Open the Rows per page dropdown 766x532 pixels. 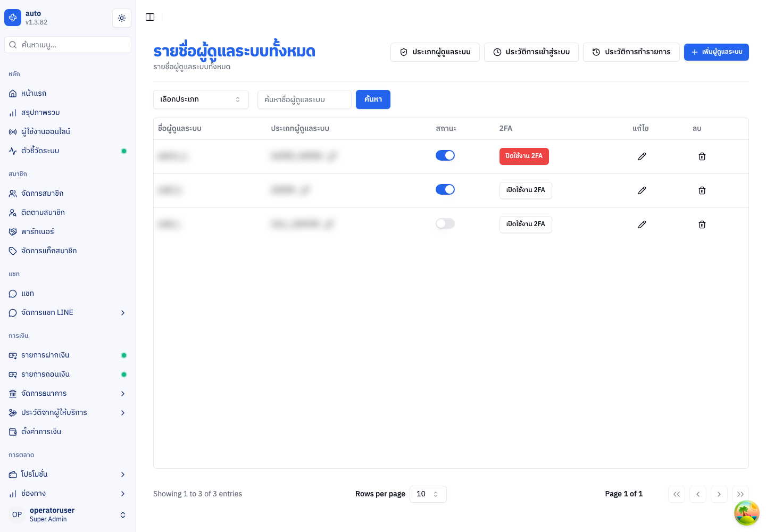428,494
